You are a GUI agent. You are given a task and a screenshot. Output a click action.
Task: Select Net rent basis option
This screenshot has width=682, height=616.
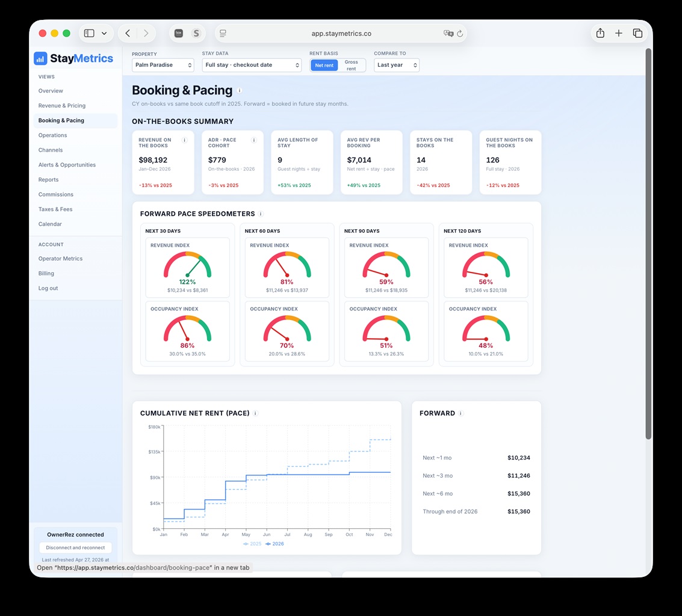tap(324, 65)
